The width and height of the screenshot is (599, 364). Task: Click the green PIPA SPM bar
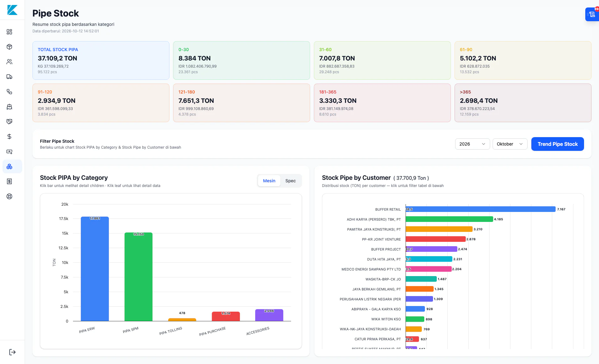click(139, 277)
